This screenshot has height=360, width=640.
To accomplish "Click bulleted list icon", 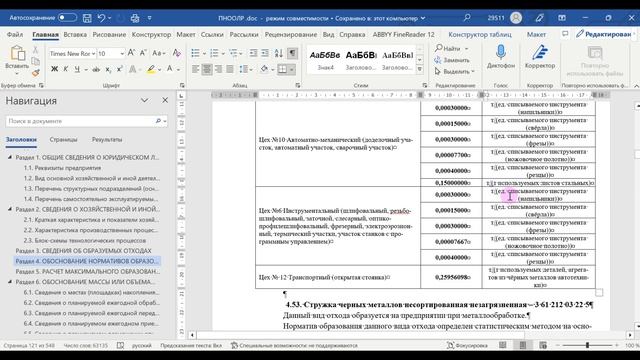I will point(196,53).
